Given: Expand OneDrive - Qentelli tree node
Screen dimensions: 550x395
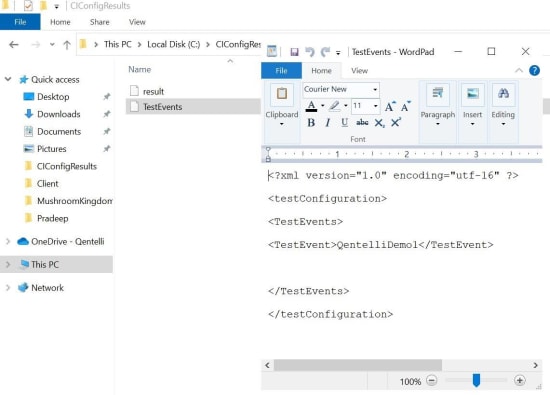Looking at the screenshot, I should click(8, 241).
